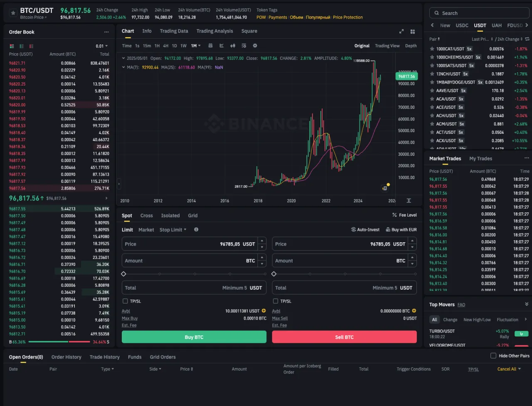Image resolution: width=532 pixels, height=406 pixels.
Task: Open chart settings gear
Action: click(x=255, y=46)
